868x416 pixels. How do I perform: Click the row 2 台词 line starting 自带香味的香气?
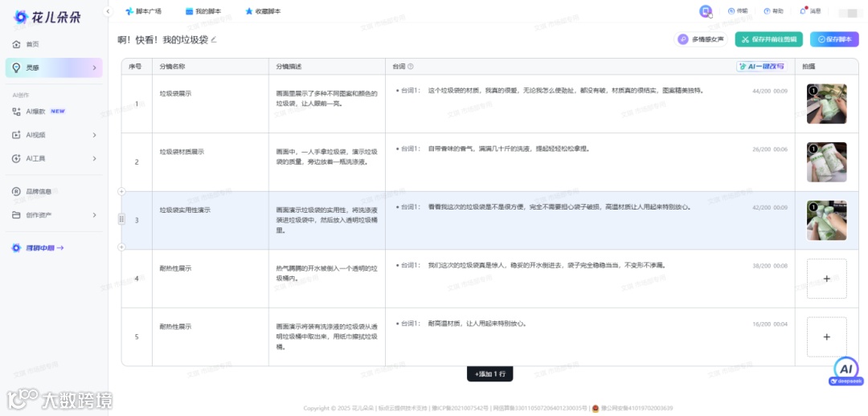pyautogui.click(x=509, y=149)
